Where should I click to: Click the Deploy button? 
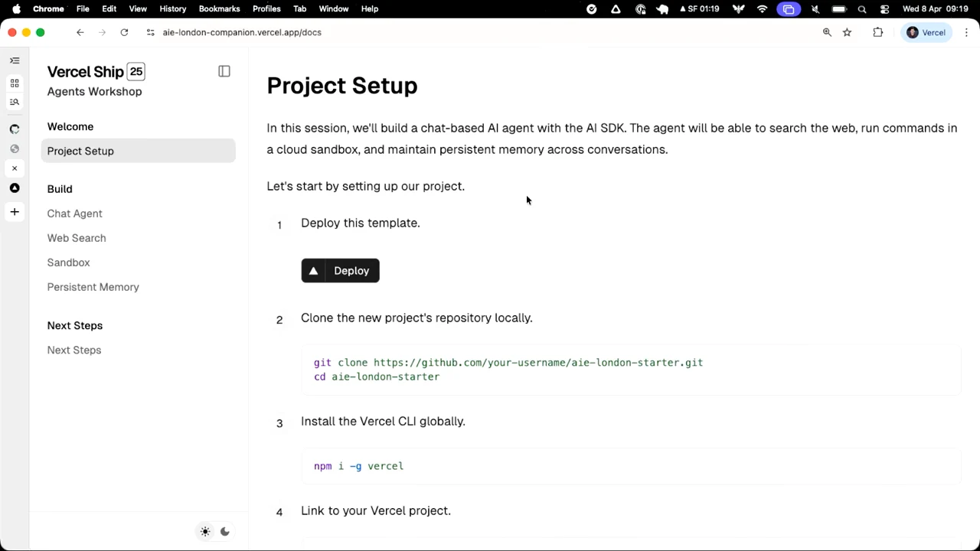(x=341, y=271)
